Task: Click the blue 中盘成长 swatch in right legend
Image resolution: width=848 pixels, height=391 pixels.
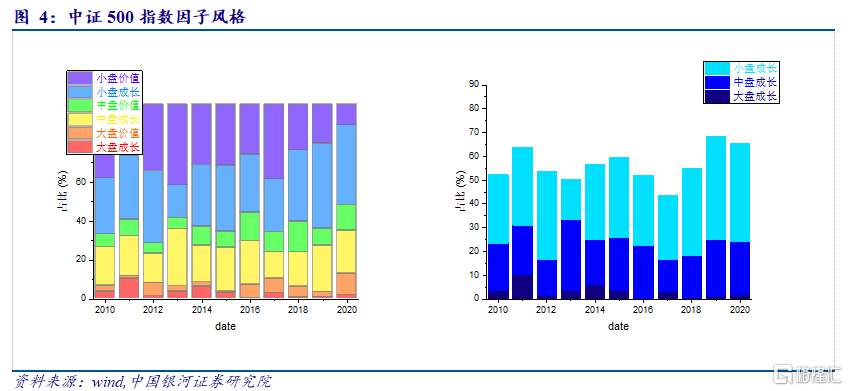Action: 718,82
